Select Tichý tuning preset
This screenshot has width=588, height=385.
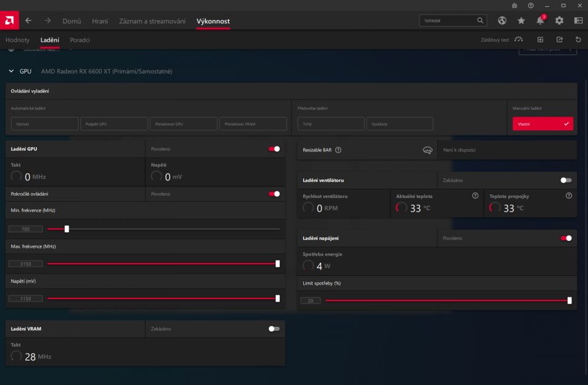331,123
